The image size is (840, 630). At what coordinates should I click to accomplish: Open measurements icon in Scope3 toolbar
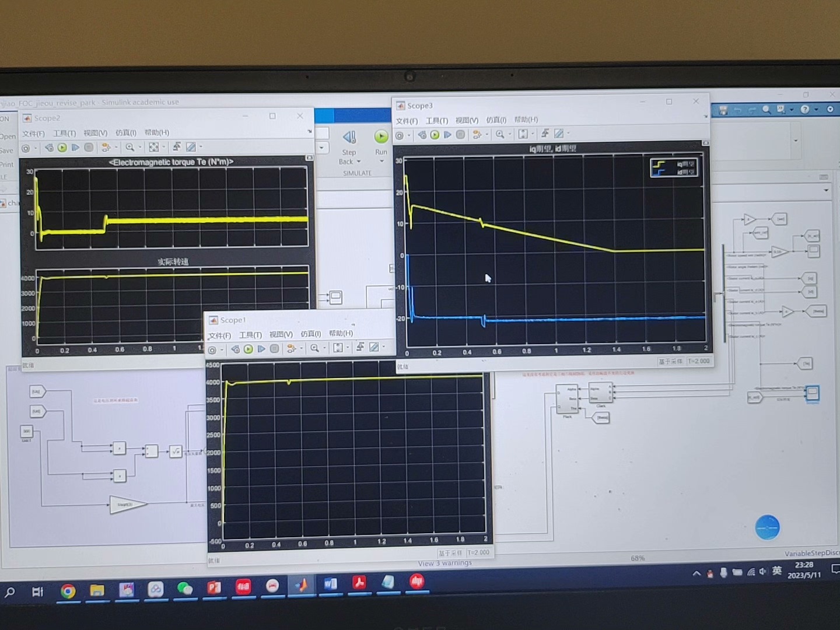[558, 134]
